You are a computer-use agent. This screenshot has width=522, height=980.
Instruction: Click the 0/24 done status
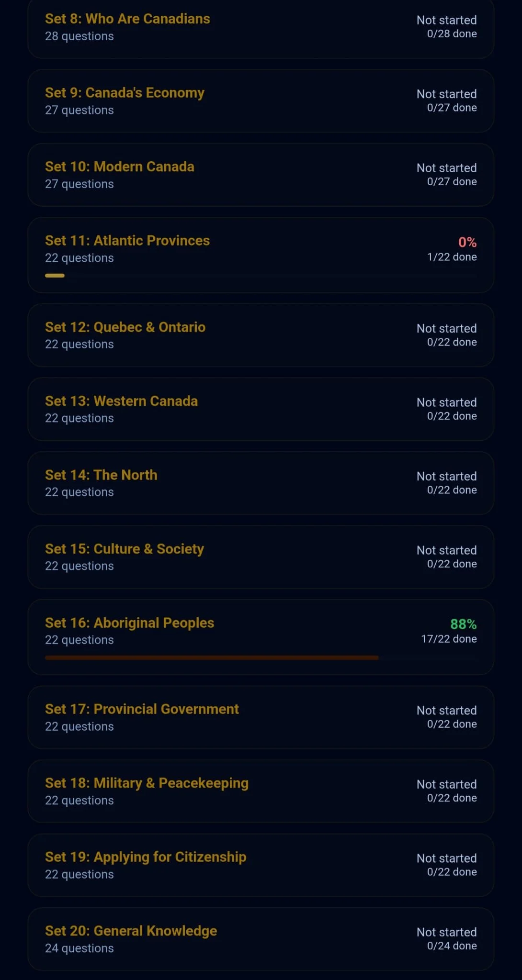click(452, 946)
